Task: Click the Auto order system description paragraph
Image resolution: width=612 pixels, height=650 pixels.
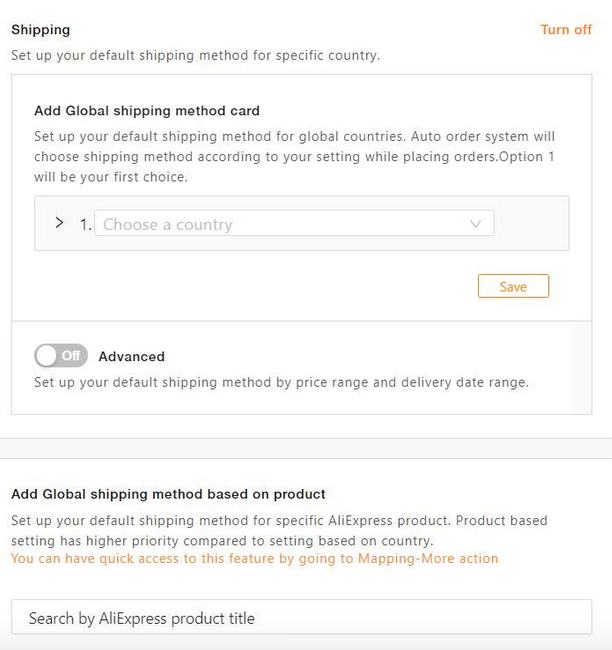Action: pyautogui.click(x=294, y=156)
